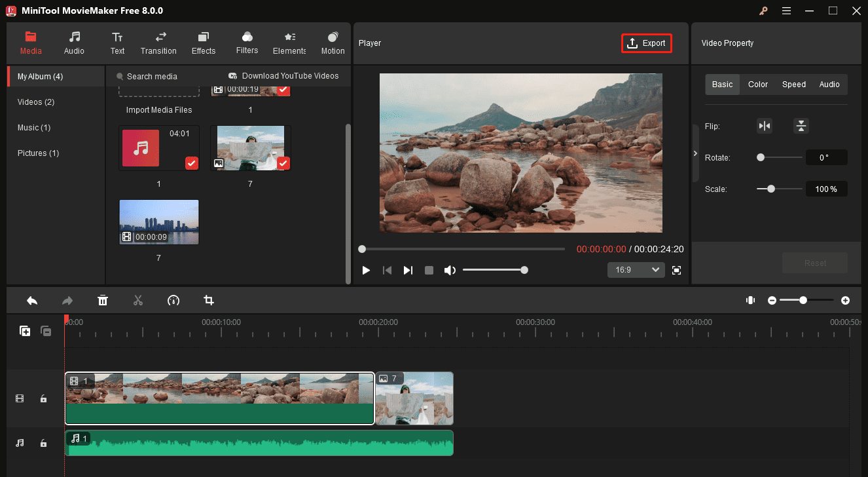The width and height of the screenshot is (868, 477).
Task: Click the Play button in player
Action: (366, 270)
